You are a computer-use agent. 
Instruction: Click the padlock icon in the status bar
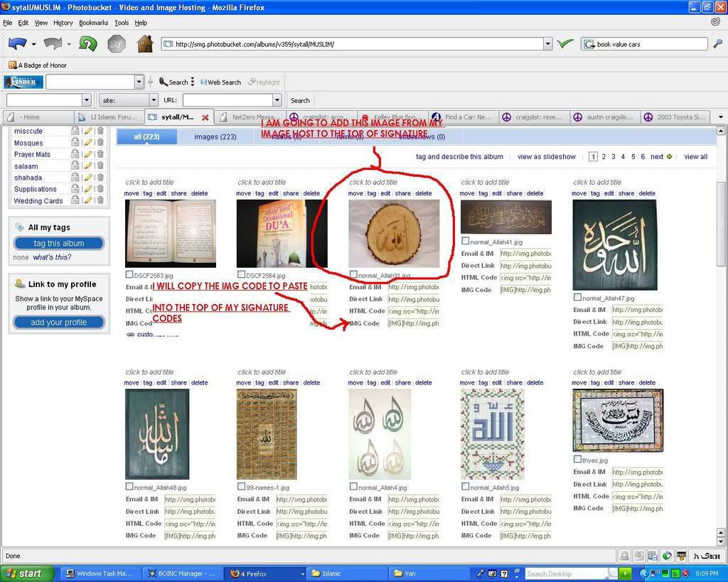[624, 556]
